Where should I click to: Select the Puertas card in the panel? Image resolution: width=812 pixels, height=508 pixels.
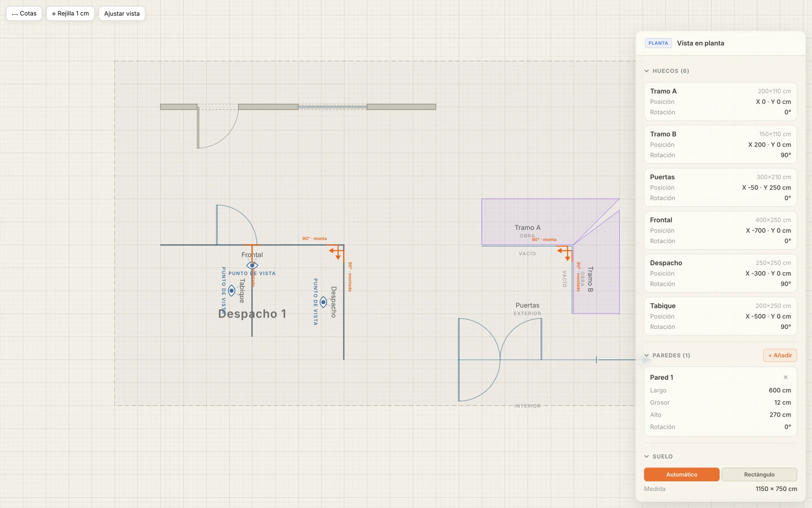(720, 188)
